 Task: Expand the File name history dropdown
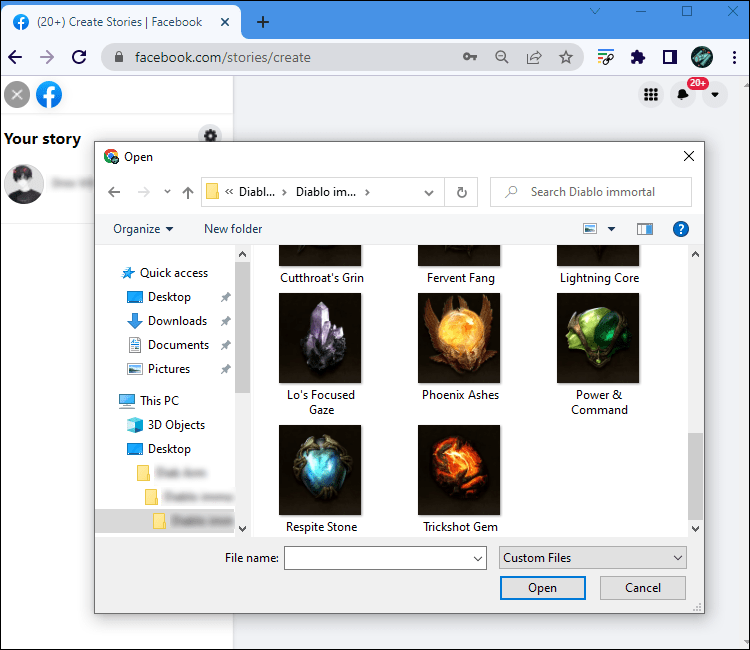(x=477, y=558)
